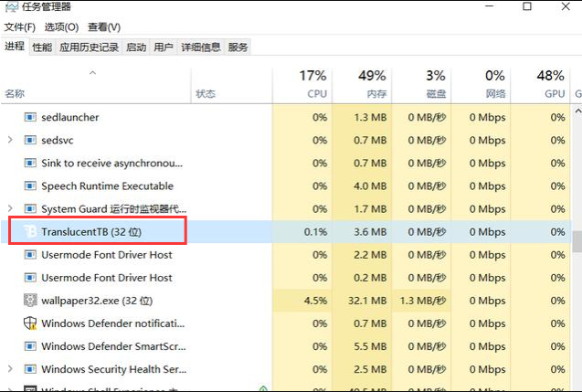This screenshot has width=582, height=392.
Task: Click icon of Usermode Font Driver Host 2.2 MB
Action: 30,255
